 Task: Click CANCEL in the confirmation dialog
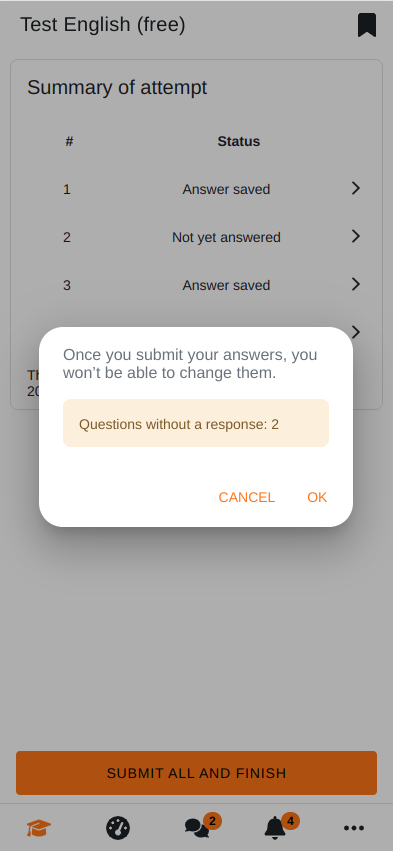pos(246,498)
